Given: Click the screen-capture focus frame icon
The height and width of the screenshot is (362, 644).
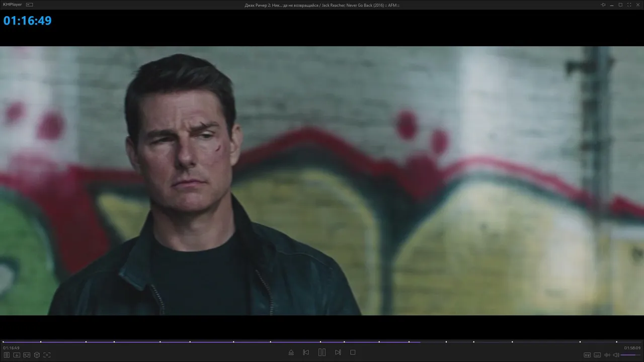Looking at the screenshot, I should pos(47,355).
